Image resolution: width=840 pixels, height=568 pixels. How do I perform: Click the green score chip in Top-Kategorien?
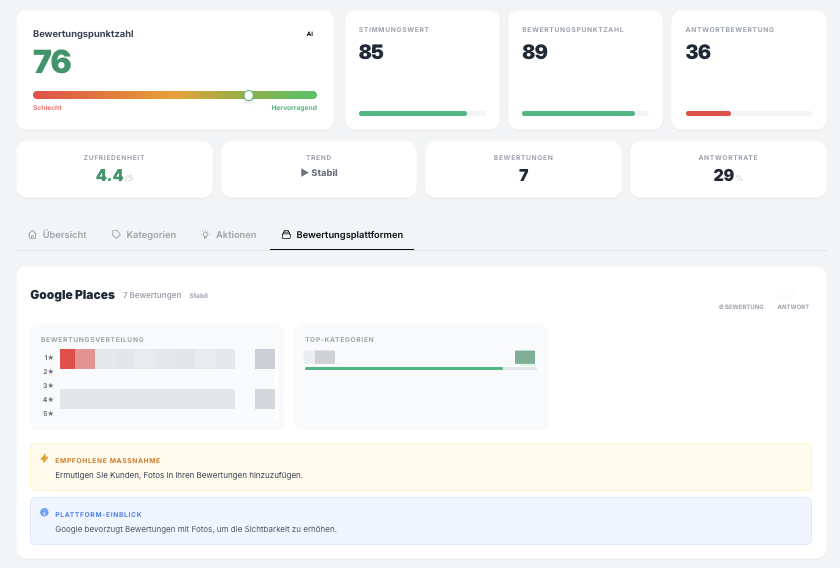click(525, 357)
